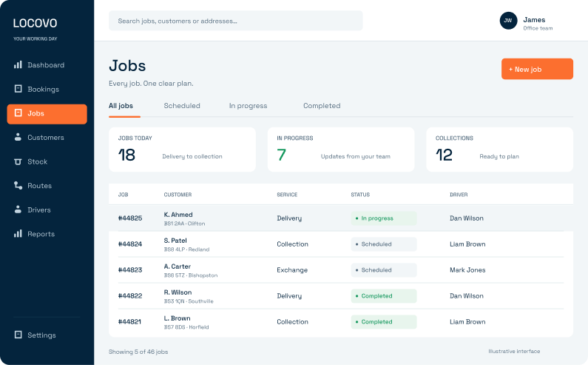Image resolution: width=588 pixels, height=365 pixels.
Task: Click the Reports chart icon
Action: coord(18,233)
